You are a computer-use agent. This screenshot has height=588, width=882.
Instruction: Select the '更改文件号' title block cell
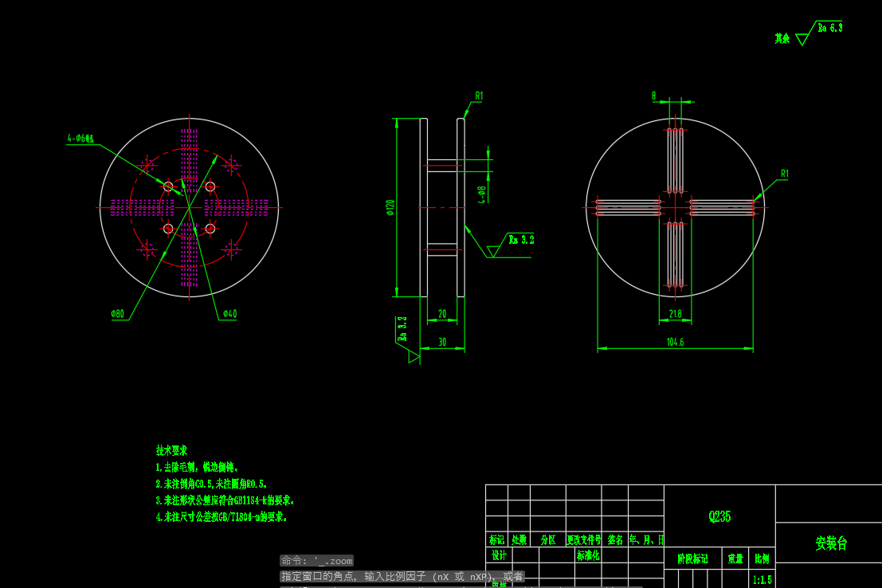click(x=584, y=540)
